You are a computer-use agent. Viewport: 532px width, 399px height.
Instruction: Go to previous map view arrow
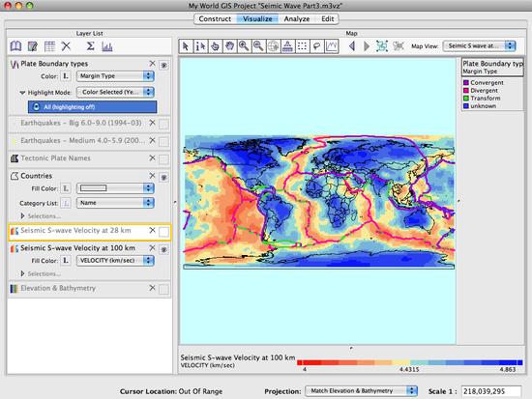[x=352, y=45]
